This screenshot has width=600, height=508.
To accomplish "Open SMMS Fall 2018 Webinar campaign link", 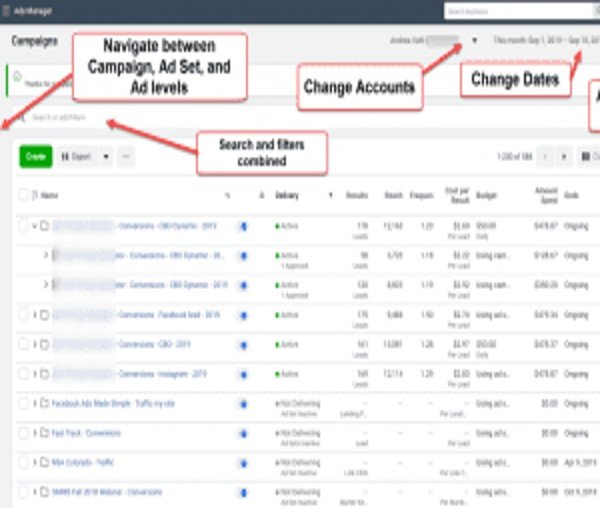I will pos(107,492).
